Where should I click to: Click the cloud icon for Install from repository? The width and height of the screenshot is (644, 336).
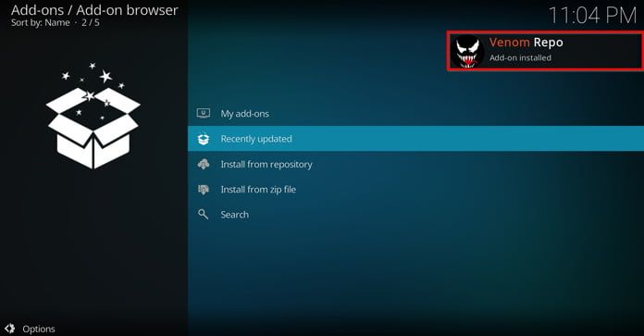coord(204,165)
